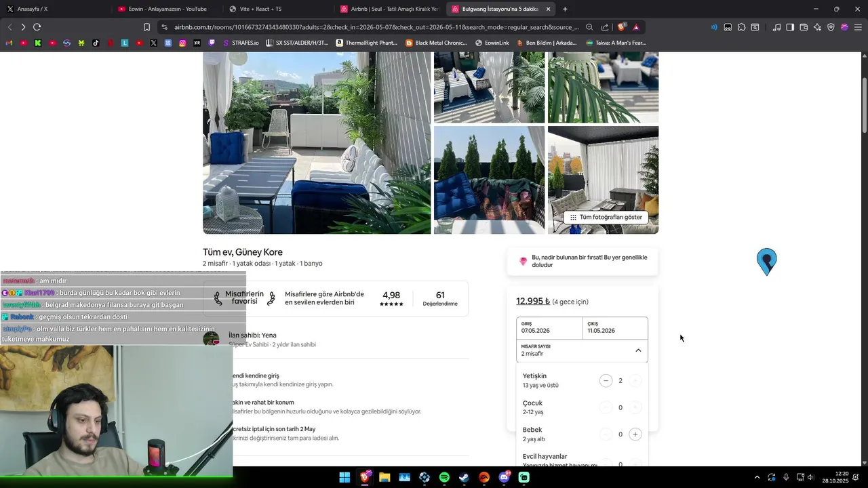Open Brave VPN shield icon

tap(831, 27)
